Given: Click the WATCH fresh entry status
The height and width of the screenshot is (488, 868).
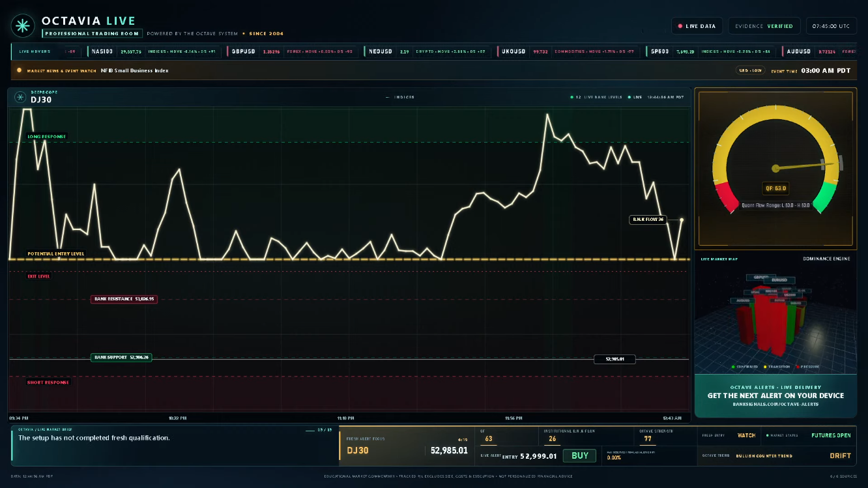Looking at the screenshot, I should pyautogui.click(x=746, y=435).
